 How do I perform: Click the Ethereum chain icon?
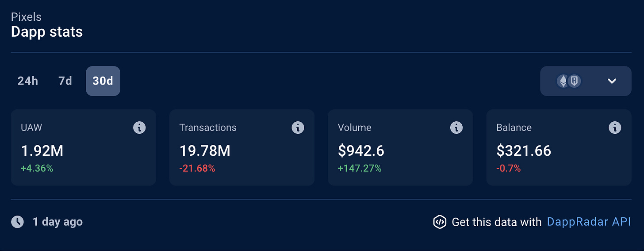tap(563, 81)
